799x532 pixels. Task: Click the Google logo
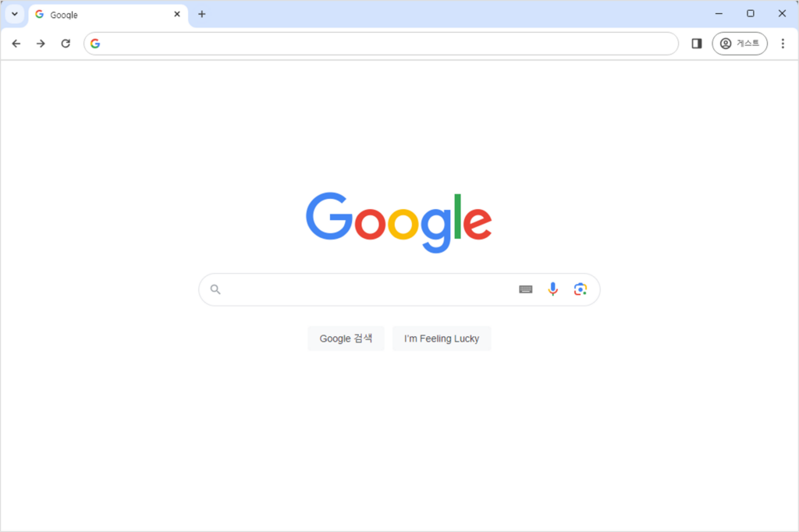click(x=399, y=222)
